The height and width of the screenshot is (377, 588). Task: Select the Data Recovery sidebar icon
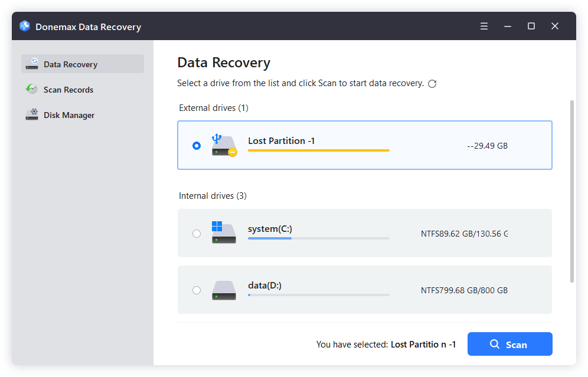(32, 64)
